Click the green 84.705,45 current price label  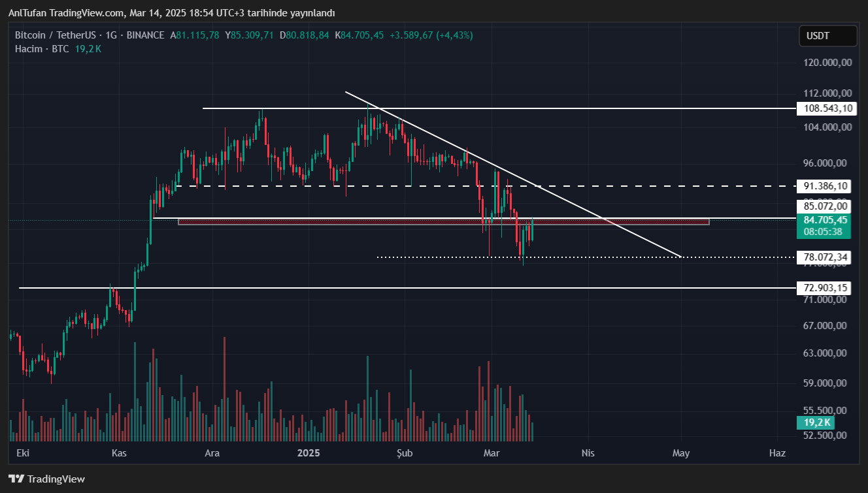[825, 219]
